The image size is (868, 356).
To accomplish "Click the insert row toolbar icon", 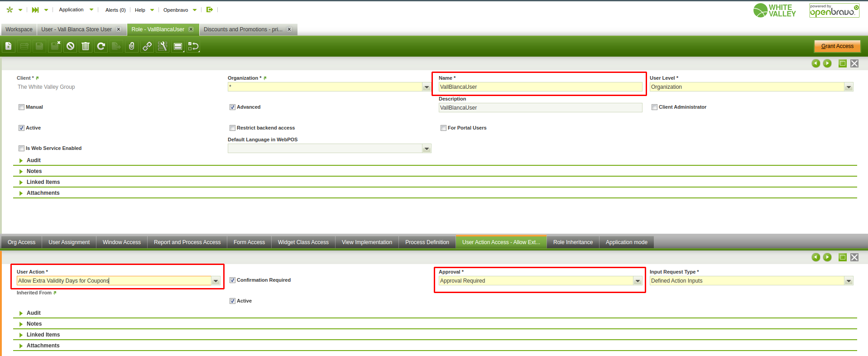I will 24,46.
